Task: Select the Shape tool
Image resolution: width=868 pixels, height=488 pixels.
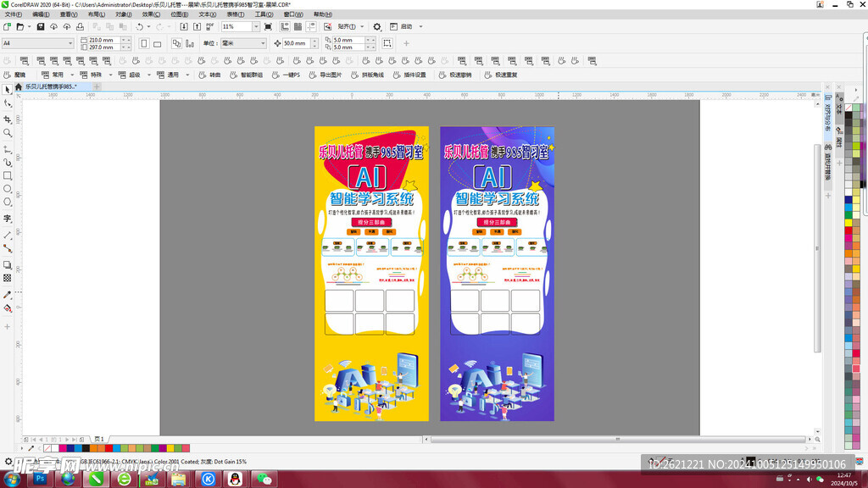Action: pyautogui.click(x=7, y=103)
